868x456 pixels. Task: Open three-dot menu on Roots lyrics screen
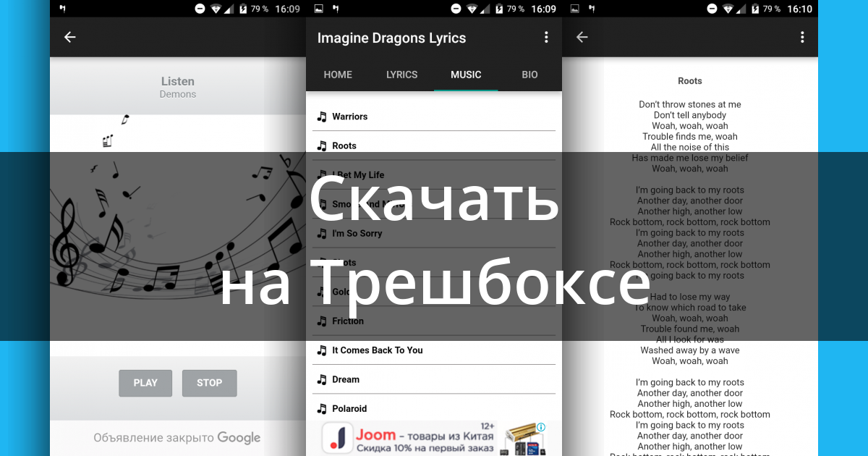click(801, 38)
